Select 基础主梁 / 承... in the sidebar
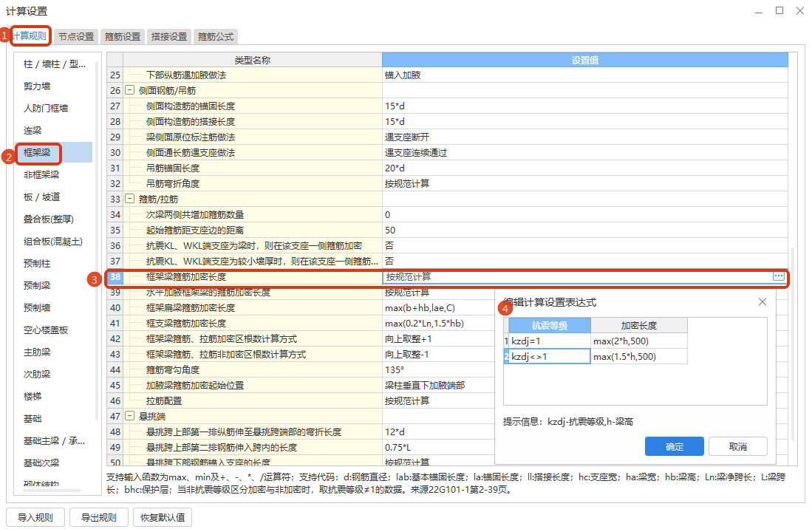Viewport: 812px width, 529px height. pos(54,441)
